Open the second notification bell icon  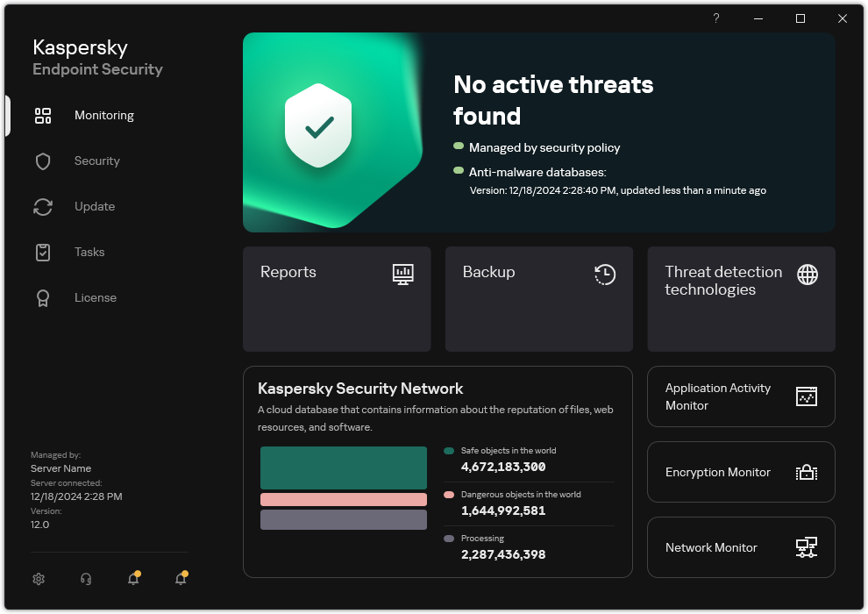pos(181,579)
